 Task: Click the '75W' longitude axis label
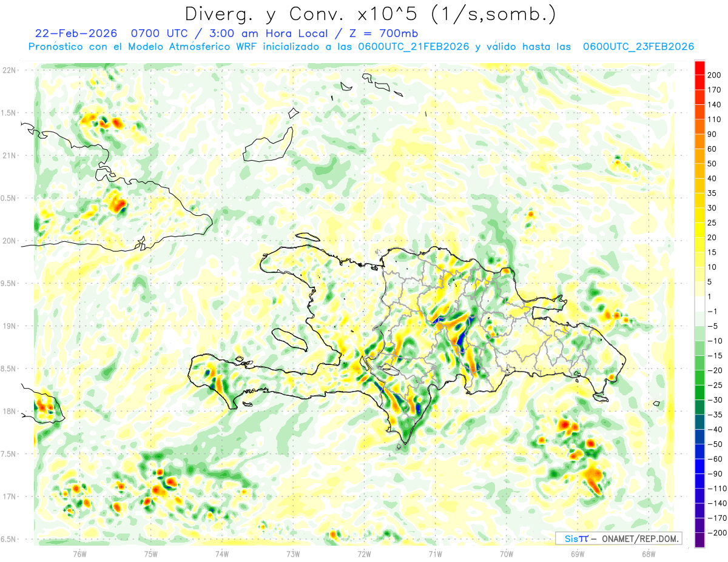point(151,554)
